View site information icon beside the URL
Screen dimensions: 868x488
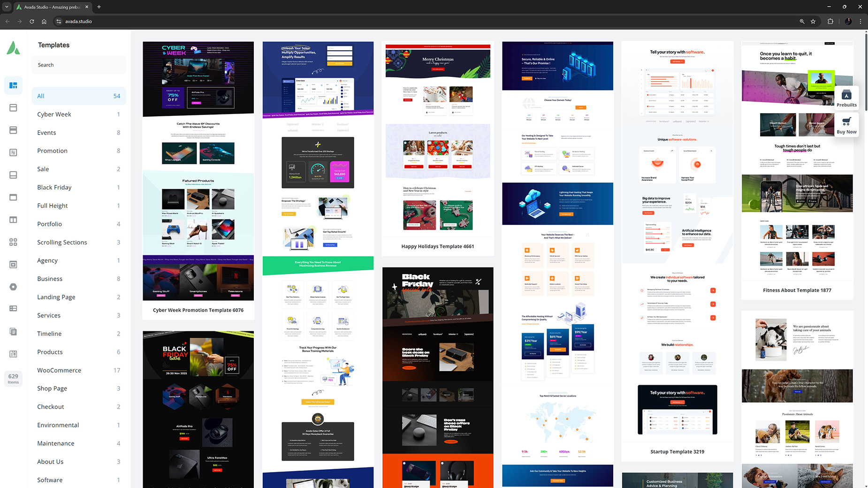[x=59, y=21]
